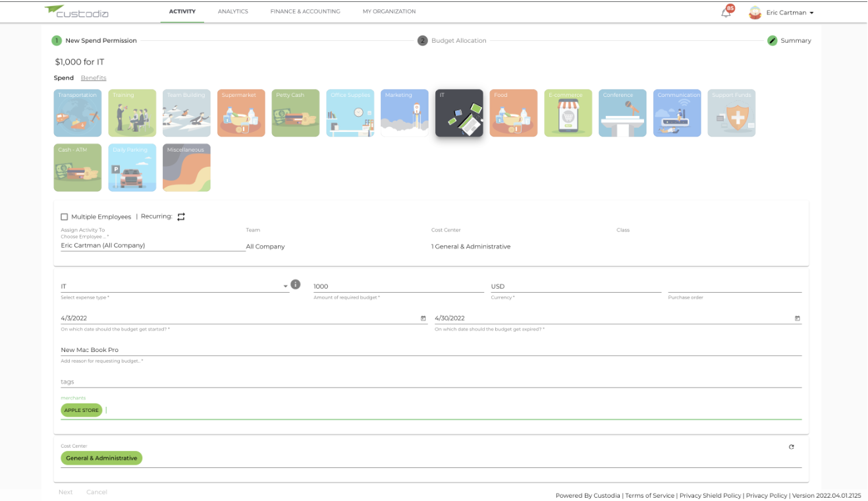
Task: Click the amount of required budget field
Action: click(398, 286)
